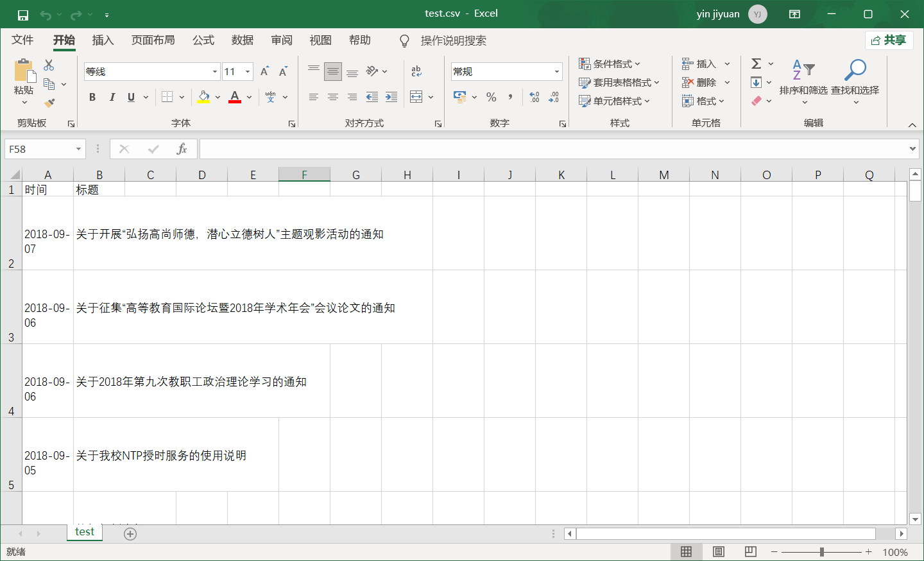Switch to Page Break Preview

pos(750,552)
